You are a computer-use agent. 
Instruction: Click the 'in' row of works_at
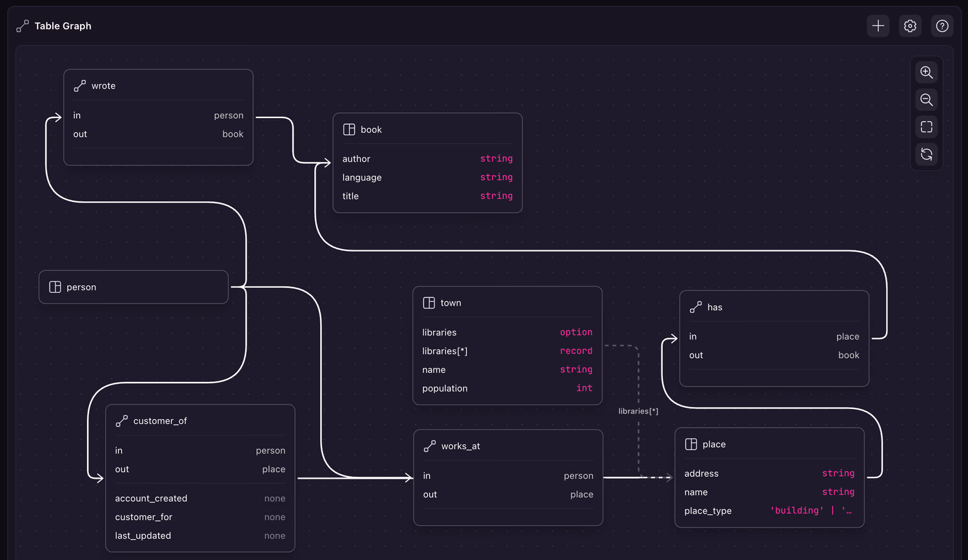pyautogui.click(x=508, y=475)
